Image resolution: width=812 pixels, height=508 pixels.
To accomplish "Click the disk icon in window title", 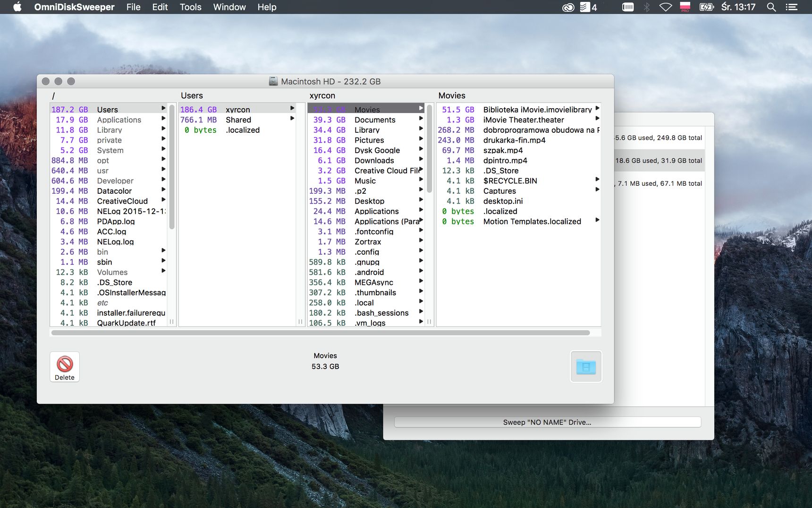I will 273,81.
